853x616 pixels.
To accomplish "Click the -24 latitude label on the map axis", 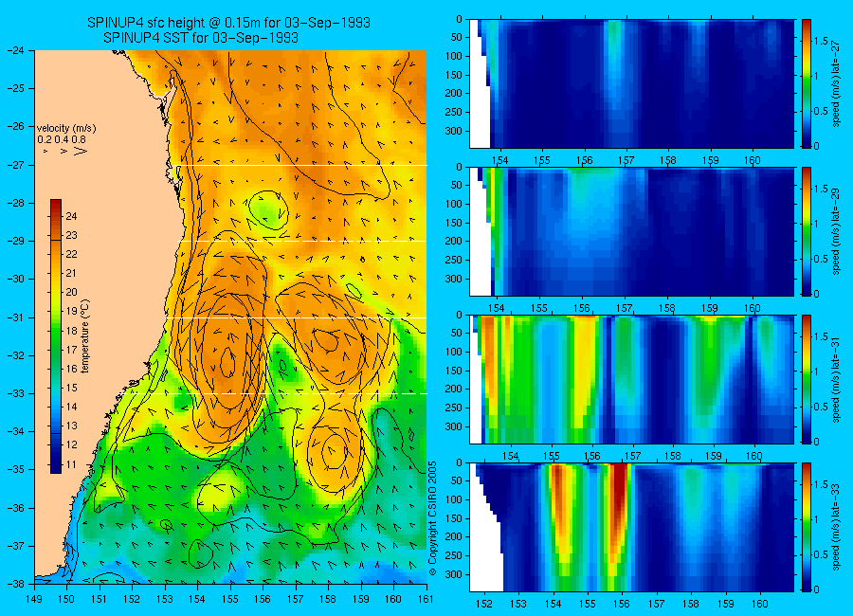I will pyautogui.click(x=15, y=50).
